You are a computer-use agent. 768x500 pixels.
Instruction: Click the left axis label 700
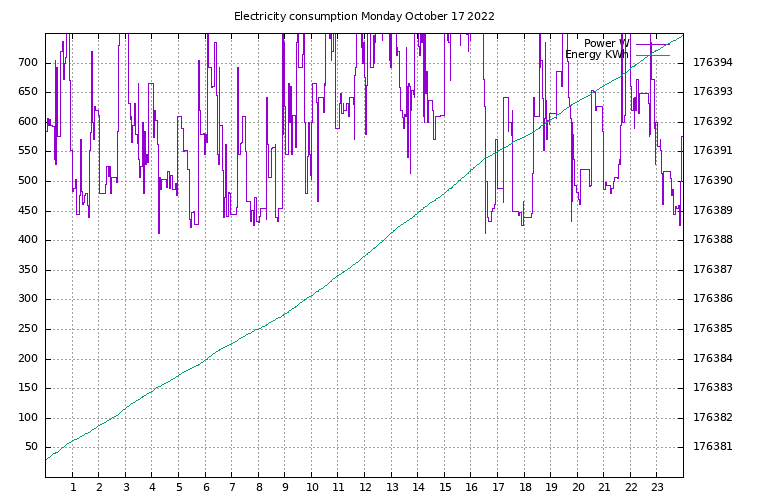pos(28,63)
